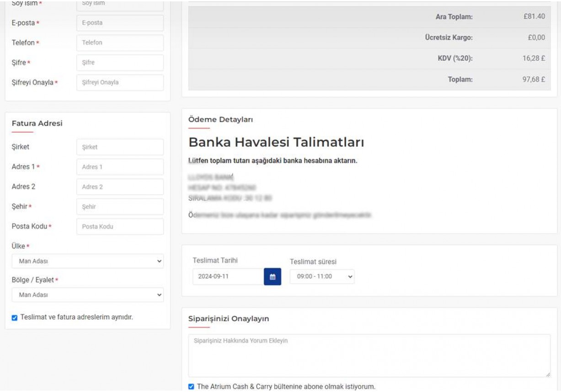This screenshot has width=561, height=392.
Task: Click the Şifreyi Onayla field
Action: (x=120, y=83)
